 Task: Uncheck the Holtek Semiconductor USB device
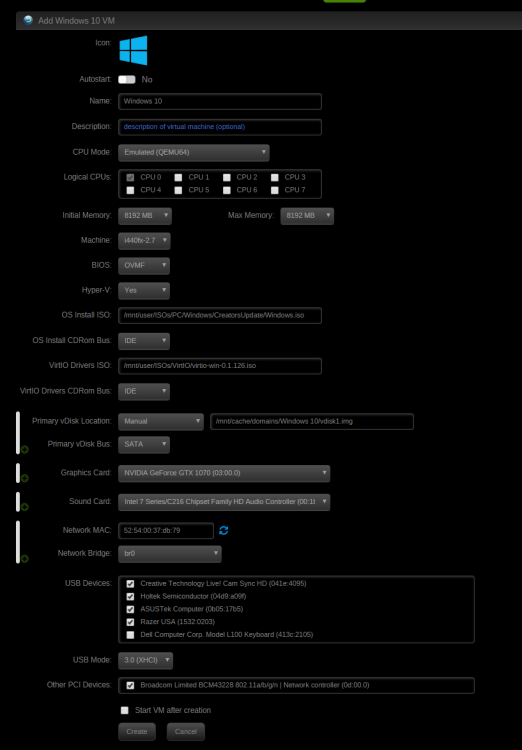[x=130, y=596]
